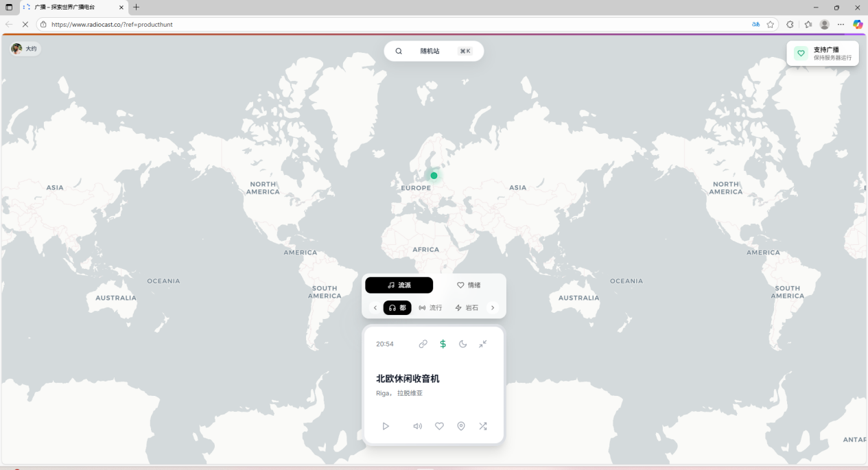Show more genres with the right chevron
This screenshot has height=470, width=868.
493,308
